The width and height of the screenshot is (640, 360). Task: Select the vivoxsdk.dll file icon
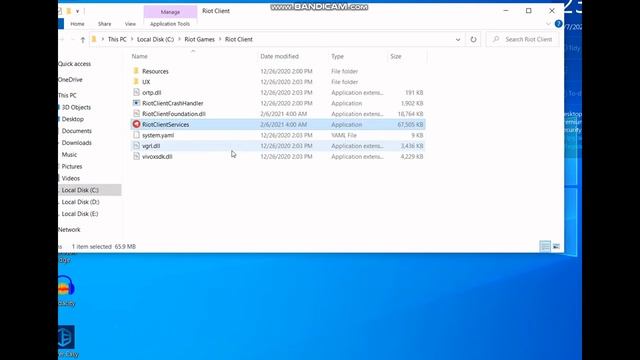[136, 156]
